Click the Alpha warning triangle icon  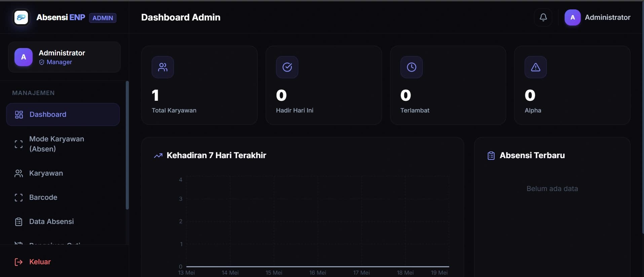tap(536, 67)
